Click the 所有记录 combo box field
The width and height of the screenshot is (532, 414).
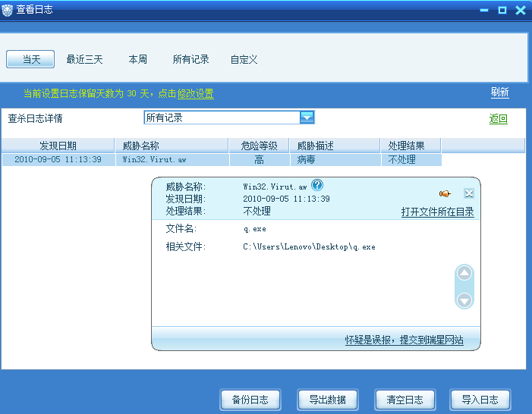coord(229,118)
